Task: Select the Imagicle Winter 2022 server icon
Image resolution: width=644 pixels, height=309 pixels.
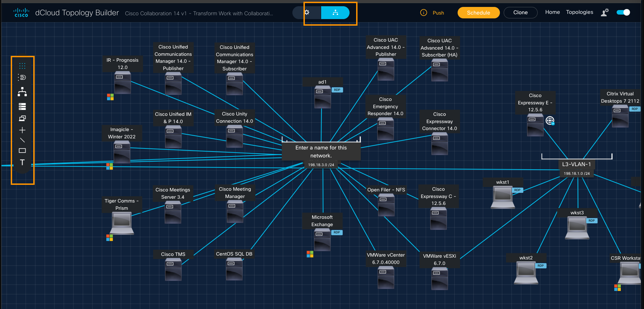Action: 122,152
